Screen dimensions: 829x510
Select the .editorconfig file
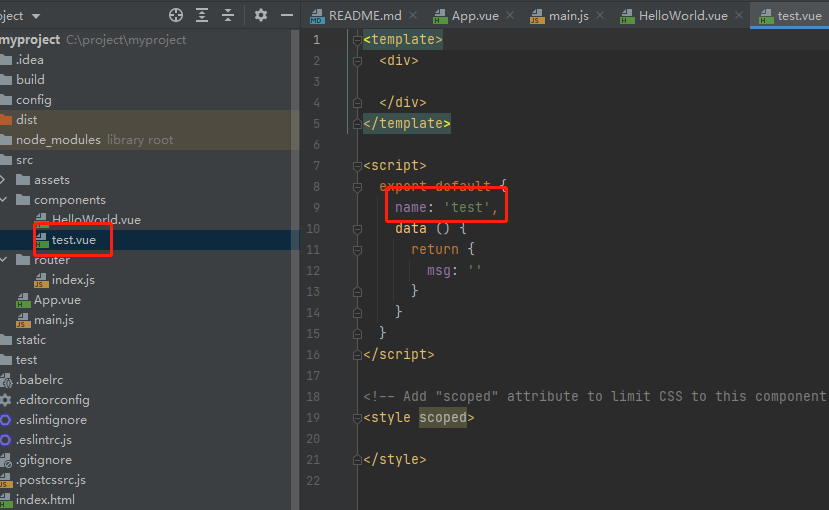tap(52, 400)
